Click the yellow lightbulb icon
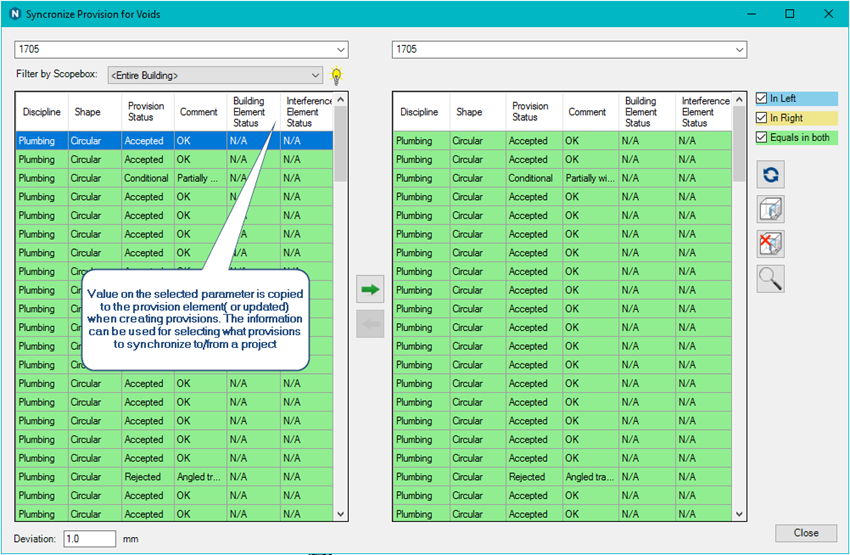 (337, 75)
